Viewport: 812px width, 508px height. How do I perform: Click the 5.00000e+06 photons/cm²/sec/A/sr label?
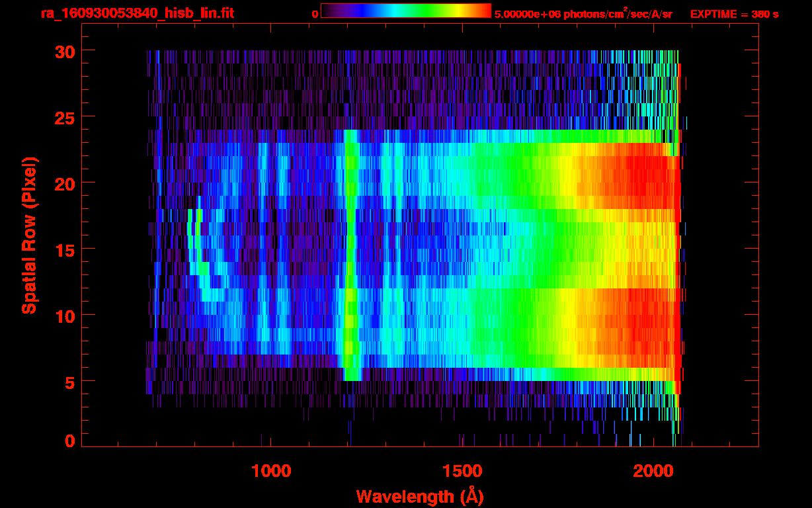click(x=583, y=13)
